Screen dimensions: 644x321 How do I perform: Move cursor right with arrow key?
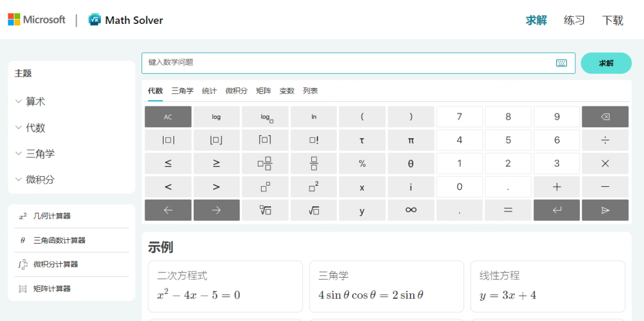click(x=216, y=210)
